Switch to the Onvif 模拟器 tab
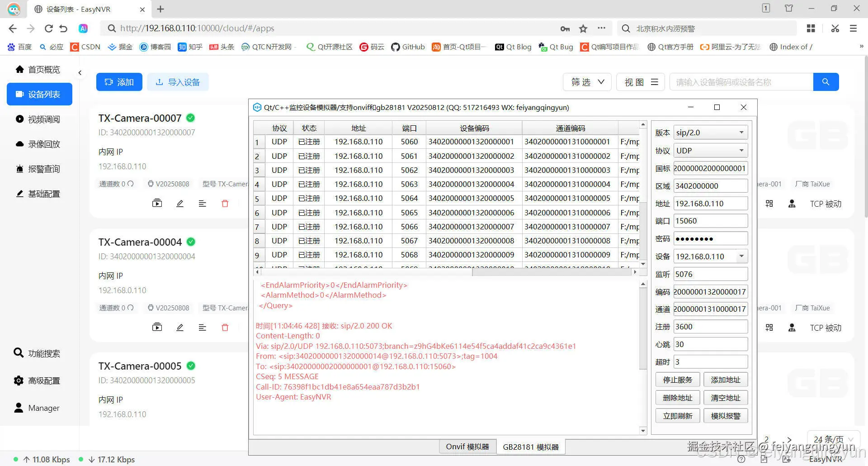868x466 pixels. (467, 447)
